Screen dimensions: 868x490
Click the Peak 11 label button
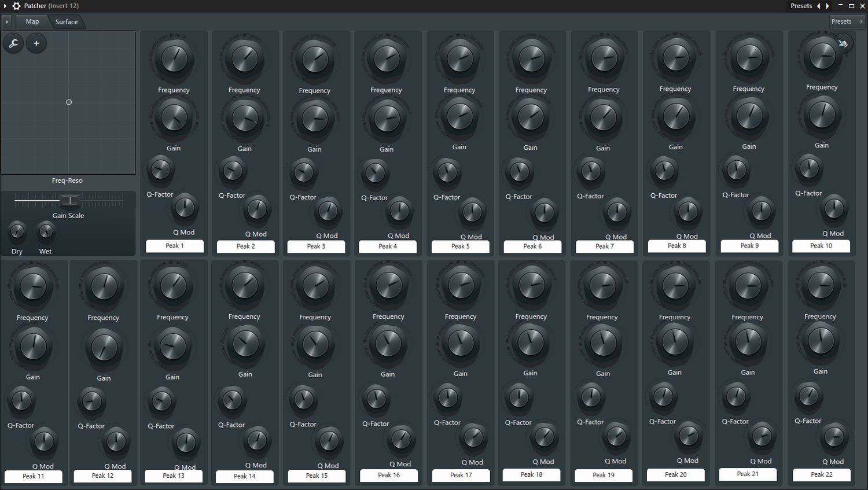pos(33,476)
